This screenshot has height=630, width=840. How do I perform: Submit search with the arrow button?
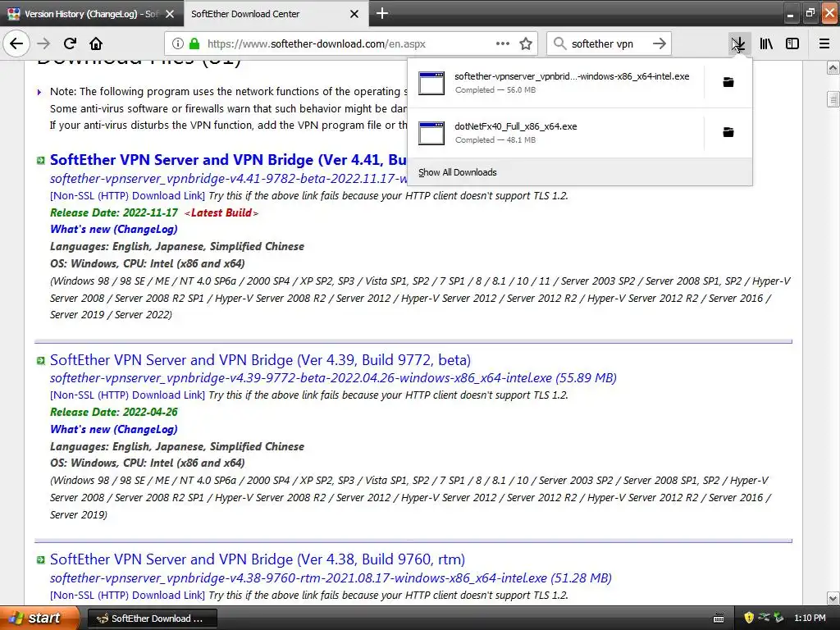click(x=660, y=43)
